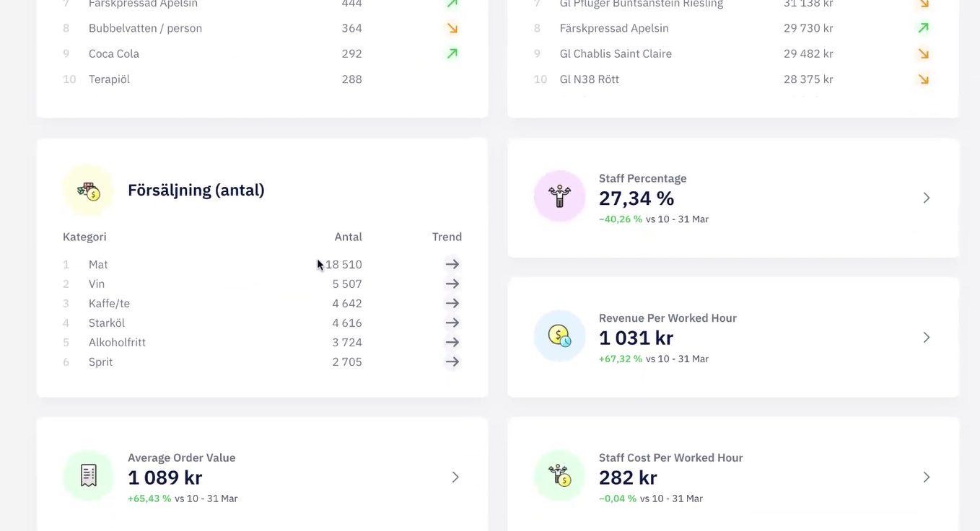Click the Antal column header
This screenshot has width=980, height=531.
pos(349,237)
